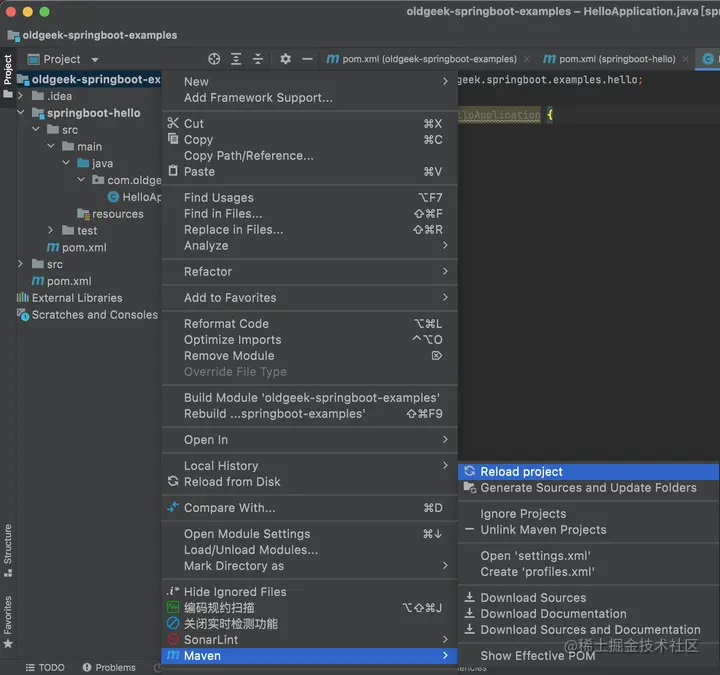This screenshot has height=675, width=720.
Task: Choose Generate Sources and Update Folders
Action: (589, 488)
